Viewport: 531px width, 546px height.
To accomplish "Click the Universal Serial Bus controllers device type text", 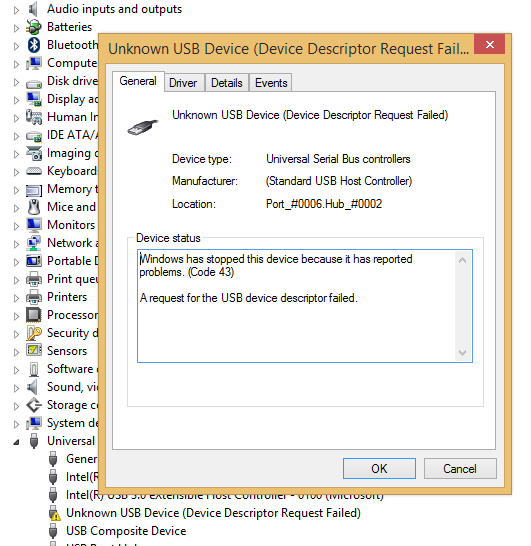I will coord(338,159).
